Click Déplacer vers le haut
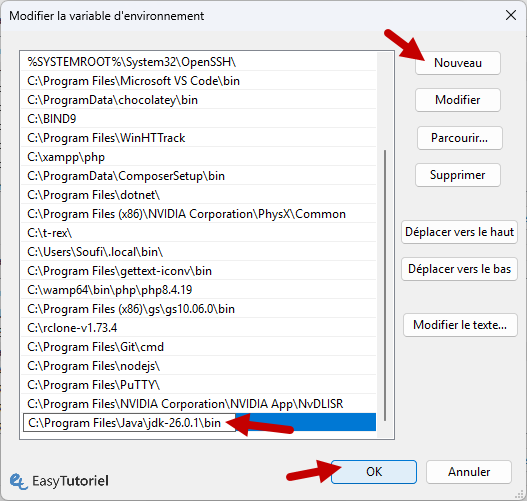The height and width of the screenshot is (501, 527). point(459,232)
